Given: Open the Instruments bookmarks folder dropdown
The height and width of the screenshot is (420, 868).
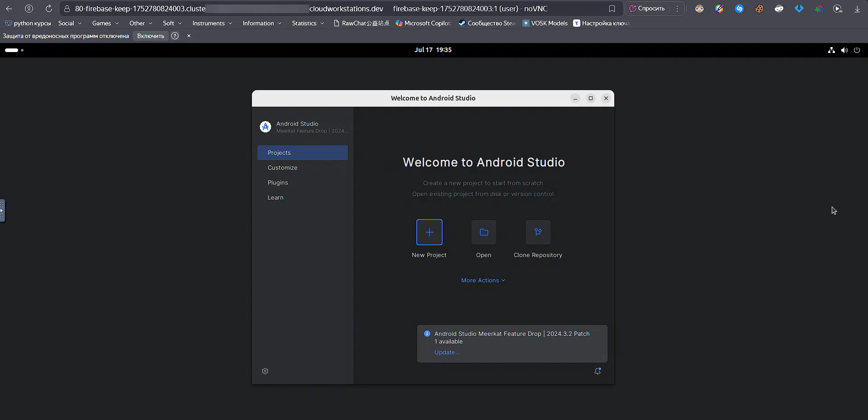Looking at the screenshot, I should [x=212, y=23].
